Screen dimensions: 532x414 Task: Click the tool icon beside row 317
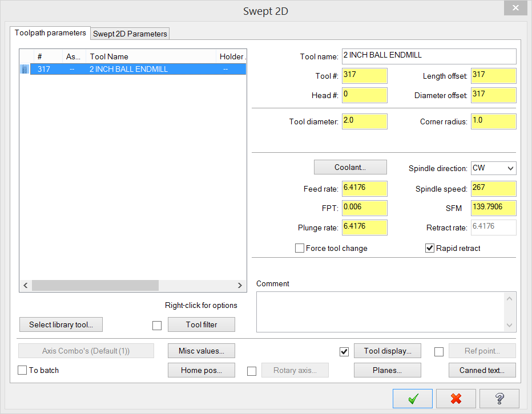point(25,69)
